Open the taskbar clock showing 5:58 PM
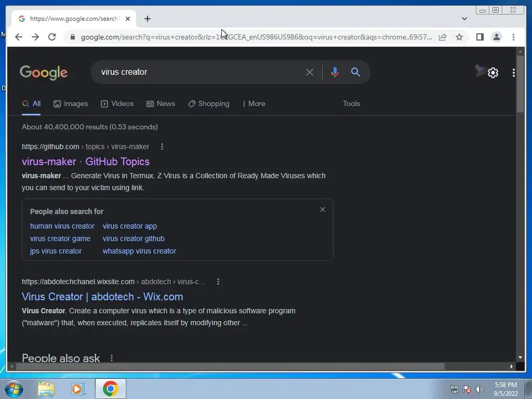 click(506, 389)
